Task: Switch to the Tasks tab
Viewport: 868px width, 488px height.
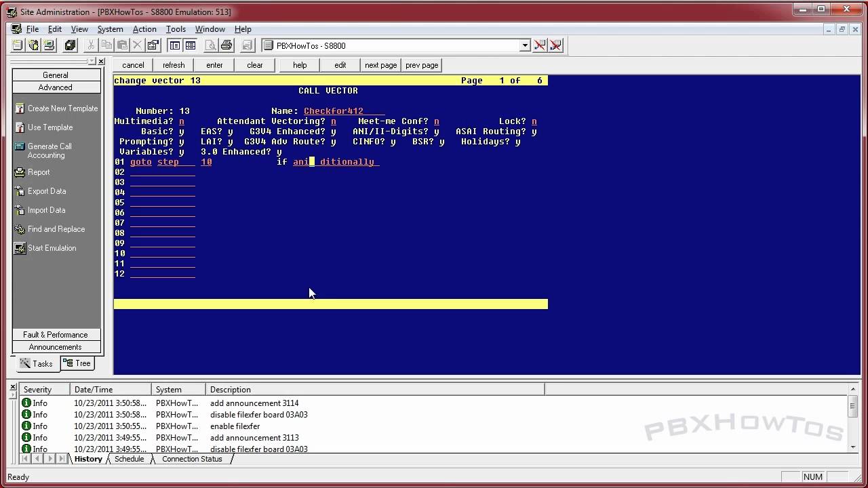Action: (37, 364)
